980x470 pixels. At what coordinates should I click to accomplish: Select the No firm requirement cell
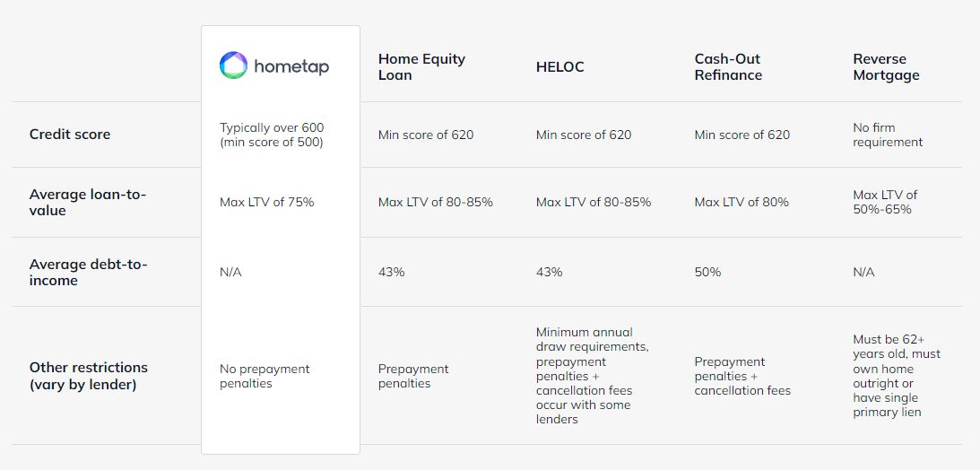pyautogui.click(x=888, y=135)
